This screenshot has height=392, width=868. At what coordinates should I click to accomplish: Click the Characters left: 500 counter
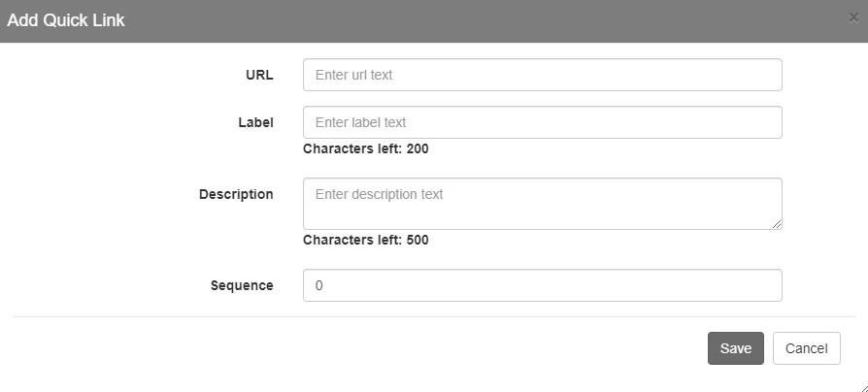[366, 240]
